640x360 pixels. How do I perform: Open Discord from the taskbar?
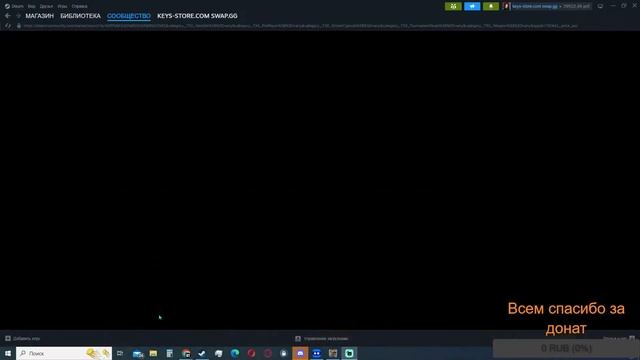[x=300, y=353]
